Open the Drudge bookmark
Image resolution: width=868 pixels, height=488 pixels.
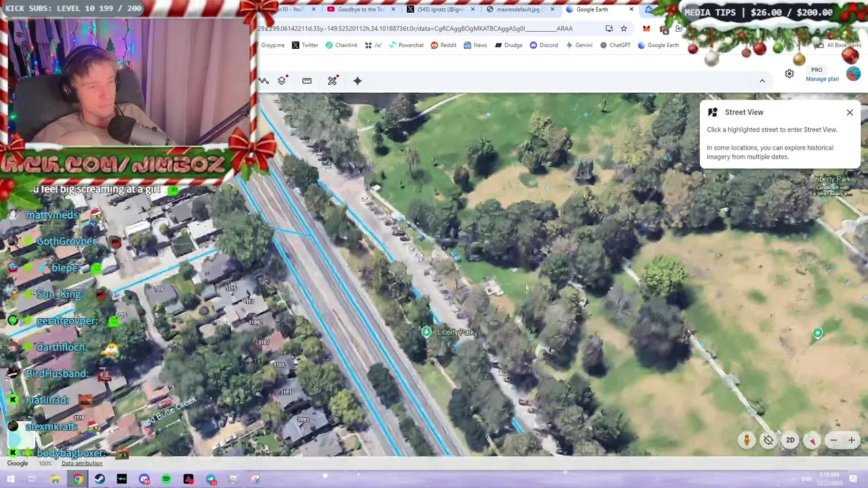tap(509, 45)
